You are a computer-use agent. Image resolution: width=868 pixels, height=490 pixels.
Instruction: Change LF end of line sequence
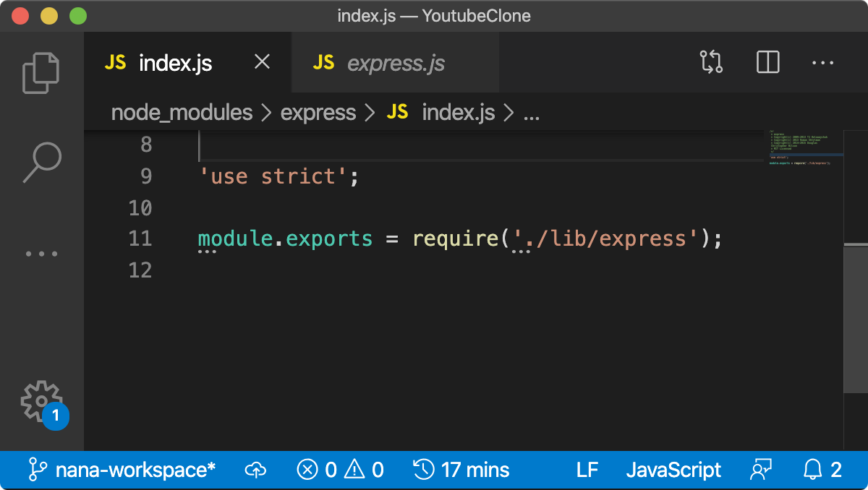587,470
